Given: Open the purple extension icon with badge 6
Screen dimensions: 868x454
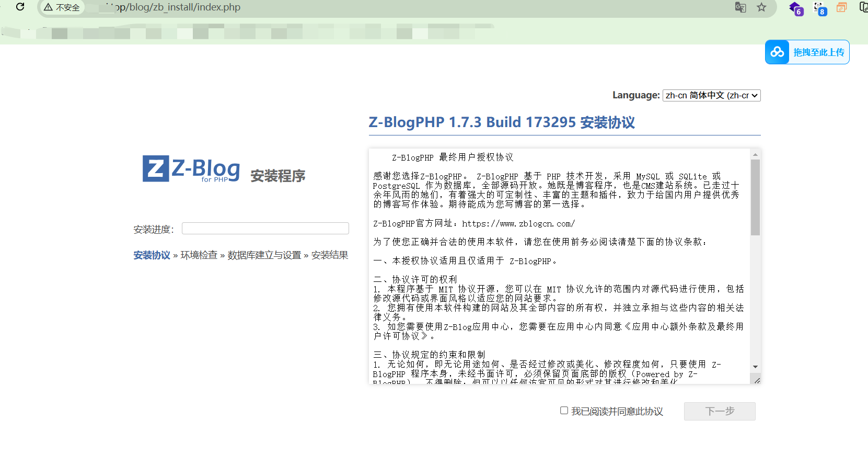Looking at the screenshot, I should [x=796, y=8].
